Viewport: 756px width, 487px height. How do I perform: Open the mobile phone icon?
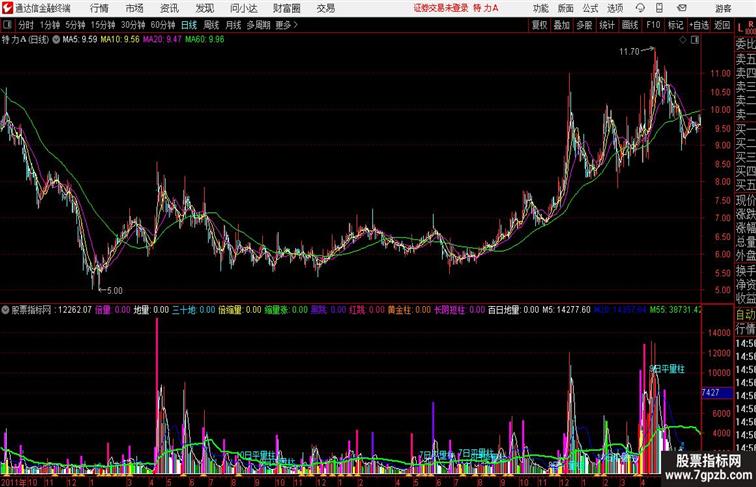[x=659, y=8]
